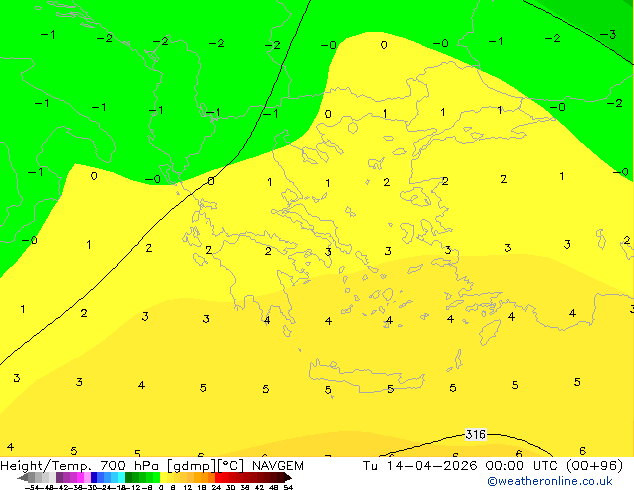Viewport: 634px width, 490px height.
Task: Click the 316 height contour label
Action: click(476, 435)
